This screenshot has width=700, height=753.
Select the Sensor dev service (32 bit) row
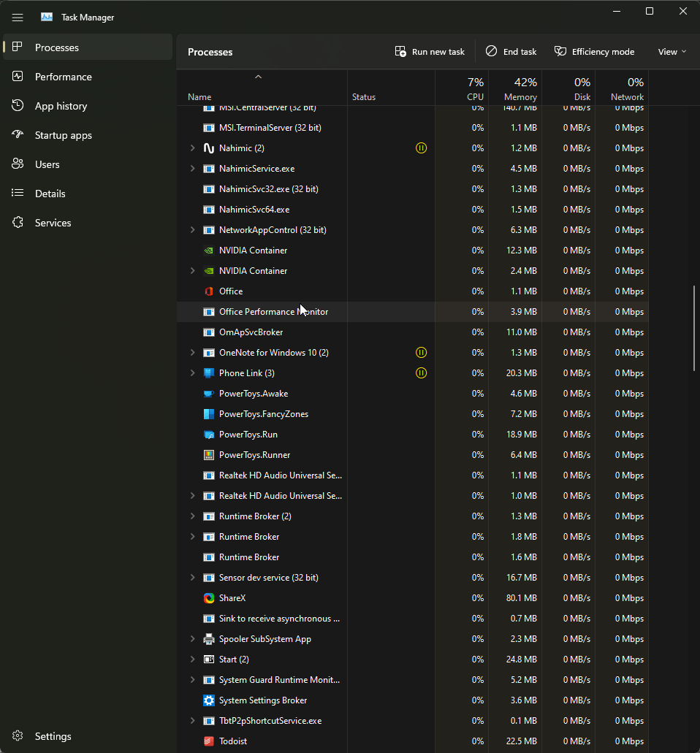[x=413, y=578]
